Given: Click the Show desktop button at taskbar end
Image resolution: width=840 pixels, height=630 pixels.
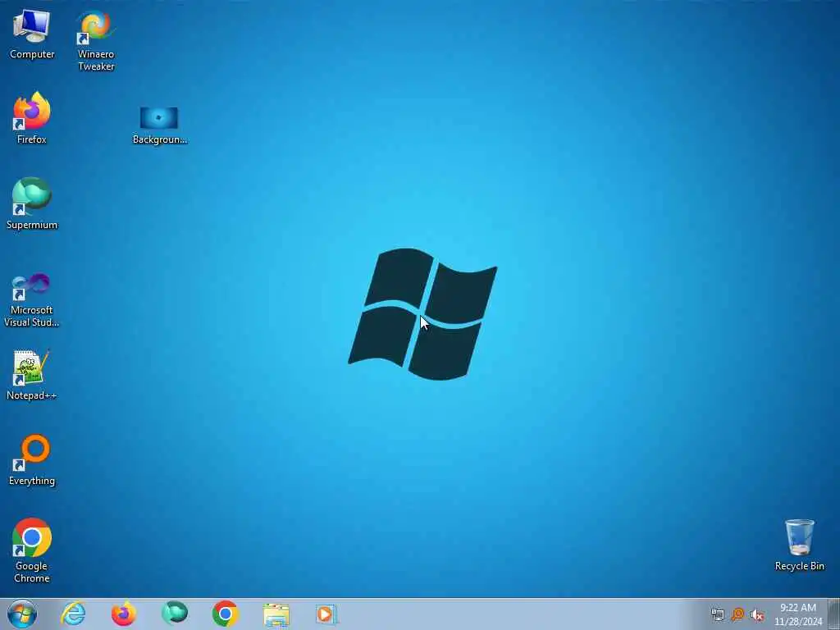Looking at the screenshot, I should point(834,614).
